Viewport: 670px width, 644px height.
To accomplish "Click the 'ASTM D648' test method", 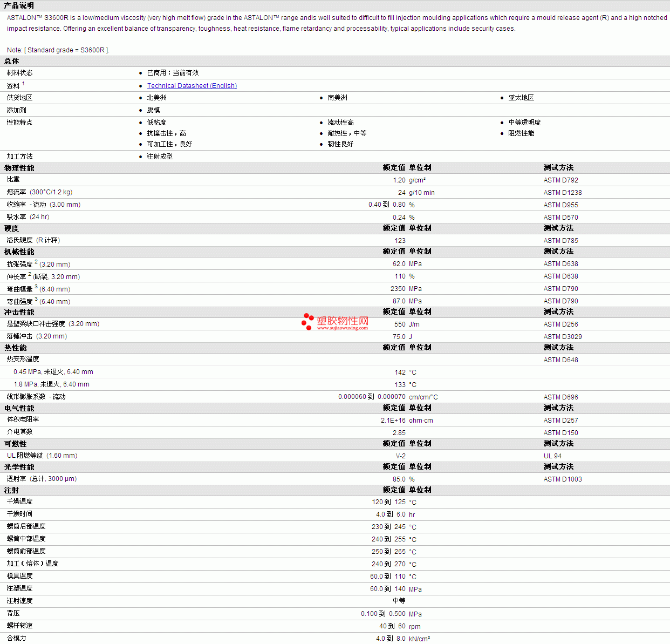I will tap(561, 360).
